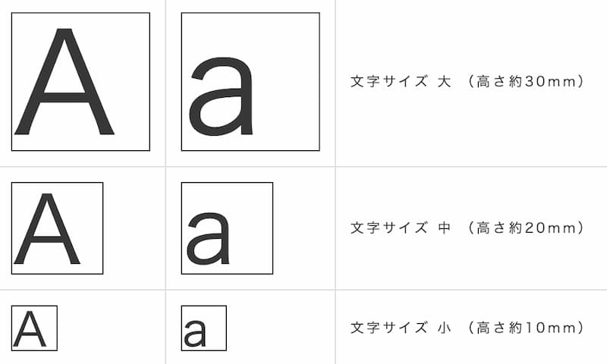The image size is (607, 364).
Task: Click the small lowercase a glyph
Action: pos(195,334)
